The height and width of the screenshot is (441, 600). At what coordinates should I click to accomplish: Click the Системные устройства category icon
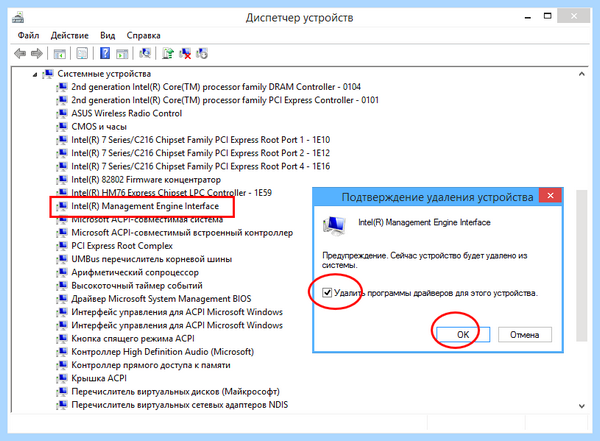coord(48,74)
